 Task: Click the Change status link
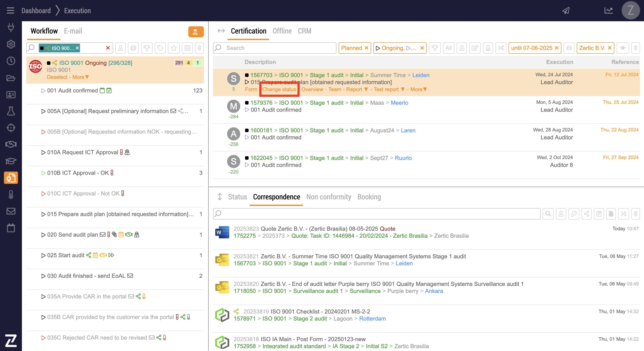(279, 90)
